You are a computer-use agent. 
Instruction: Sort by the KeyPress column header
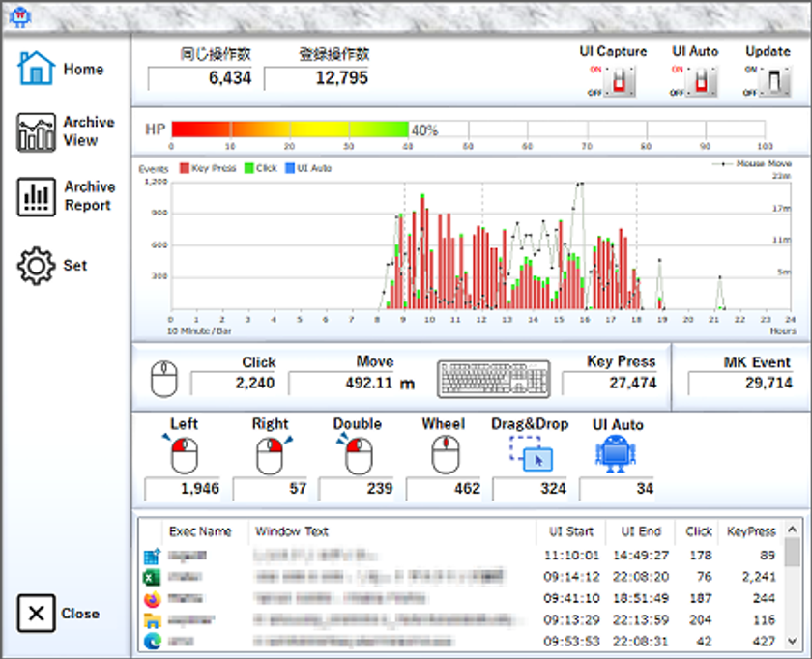coord(751,531)
